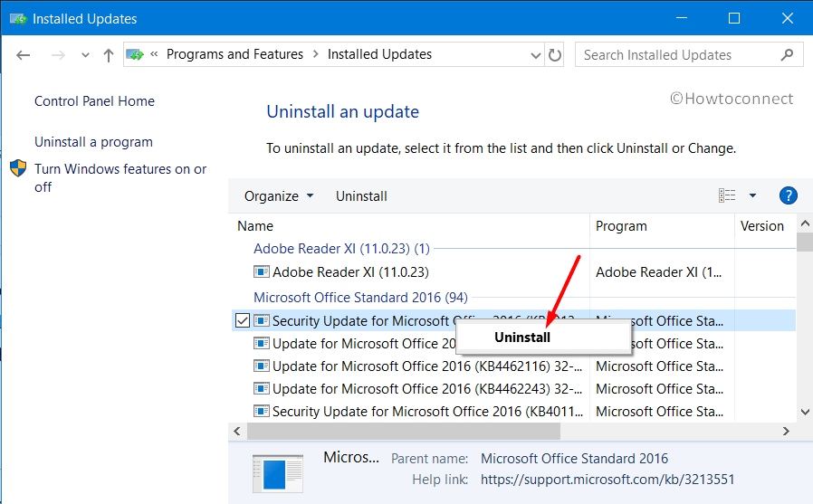The height and width of the screenshot is (504, 813).
Task: Go back with the left arrow button
Action: pos(23,55)
